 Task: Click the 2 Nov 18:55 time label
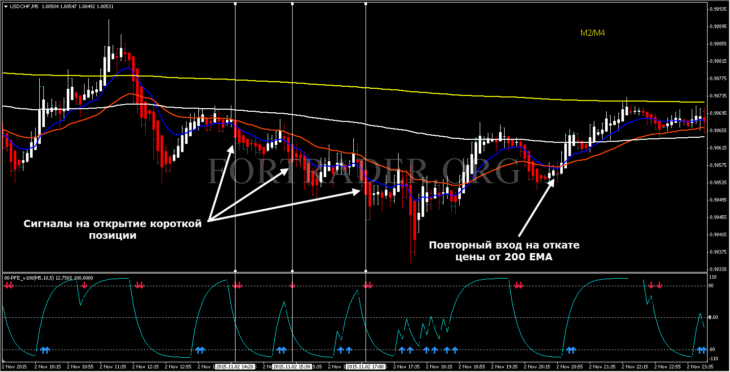point(472,367)
